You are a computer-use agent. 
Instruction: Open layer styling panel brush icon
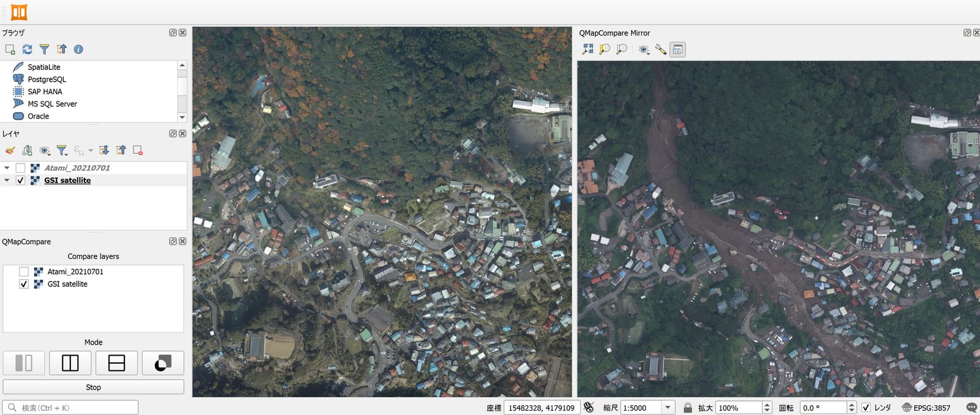10,150
